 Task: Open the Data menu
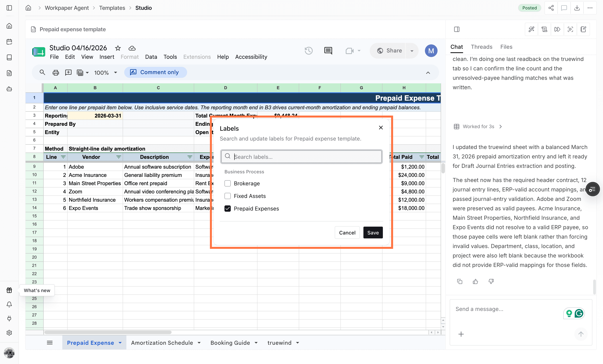[151, 57]
